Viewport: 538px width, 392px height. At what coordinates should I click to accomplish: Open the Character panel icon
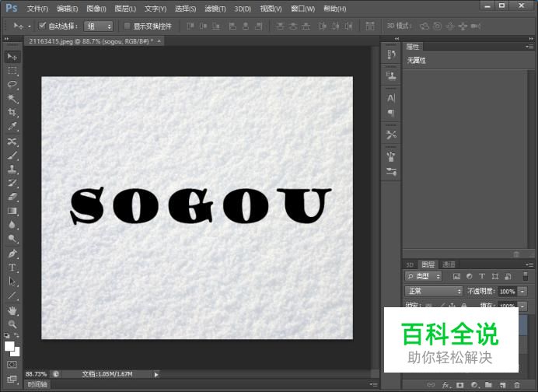pos(391,98)
